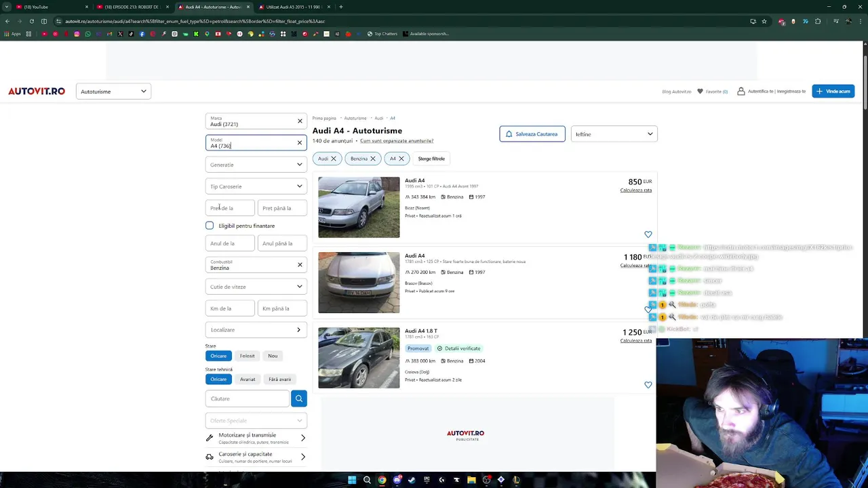Select Avariat technical state
The width and height of the screenshot is (868, 488).
(248, 380)
